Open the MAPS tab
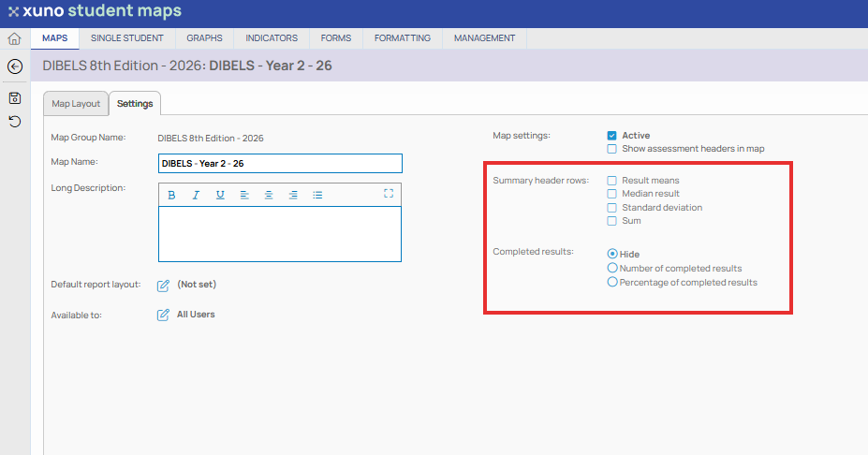Screen dimensions: 868x455 click(55, 38)
